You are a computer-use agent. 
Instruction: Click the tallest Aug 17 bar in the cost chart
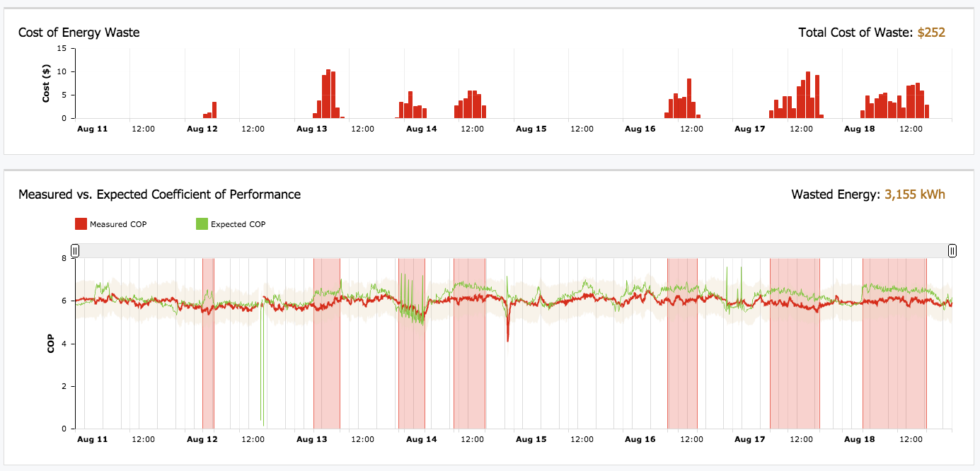(x=808, y=95)
